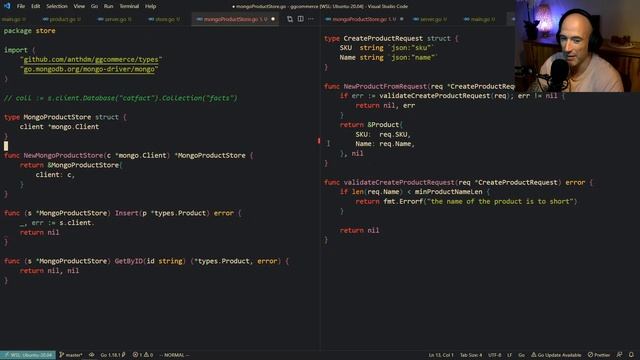Change the Go language mode
This screenshot has width=640, height=360.
(521, 355)
